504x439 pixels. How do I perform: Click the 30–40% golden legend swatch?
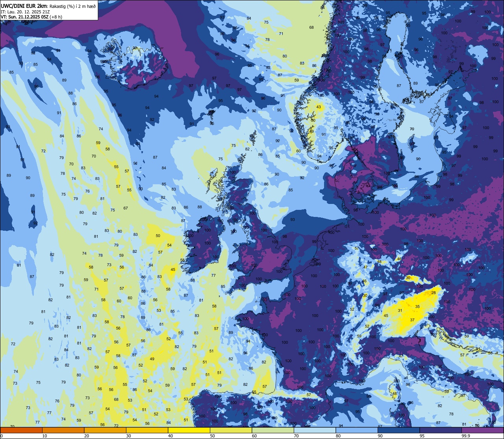[x=147, y=430]
